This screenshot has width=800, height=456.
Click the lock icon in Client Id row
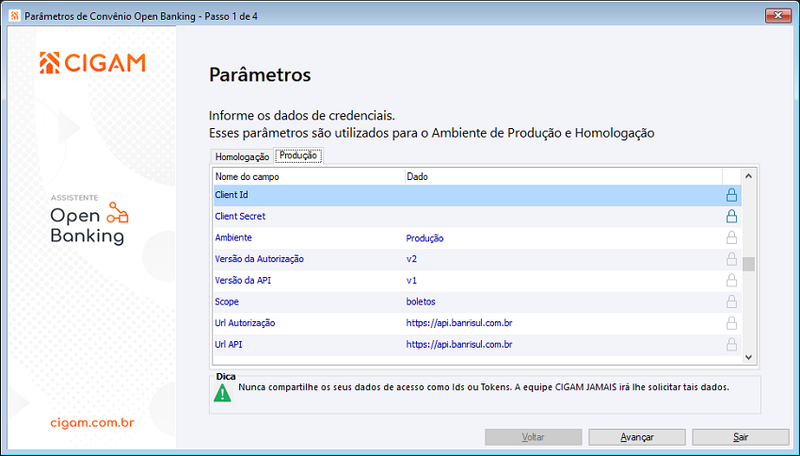(x=731, y=195)
